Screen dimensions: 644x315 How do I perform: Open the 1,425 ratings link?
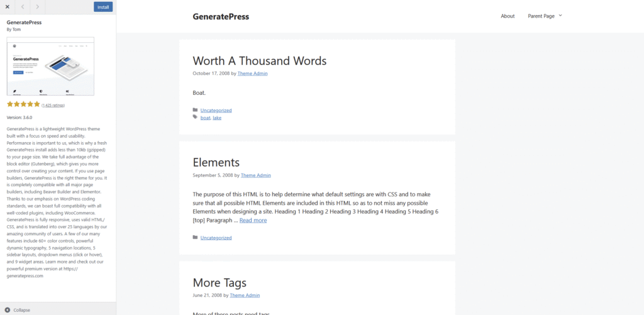point(53,105)
